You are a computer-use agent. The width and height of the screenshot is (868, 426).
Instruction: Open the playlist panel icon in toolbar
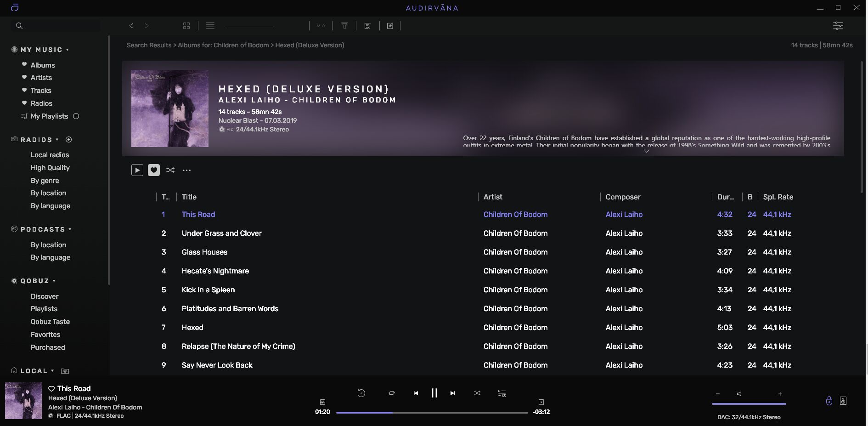(x=367, y=26)
